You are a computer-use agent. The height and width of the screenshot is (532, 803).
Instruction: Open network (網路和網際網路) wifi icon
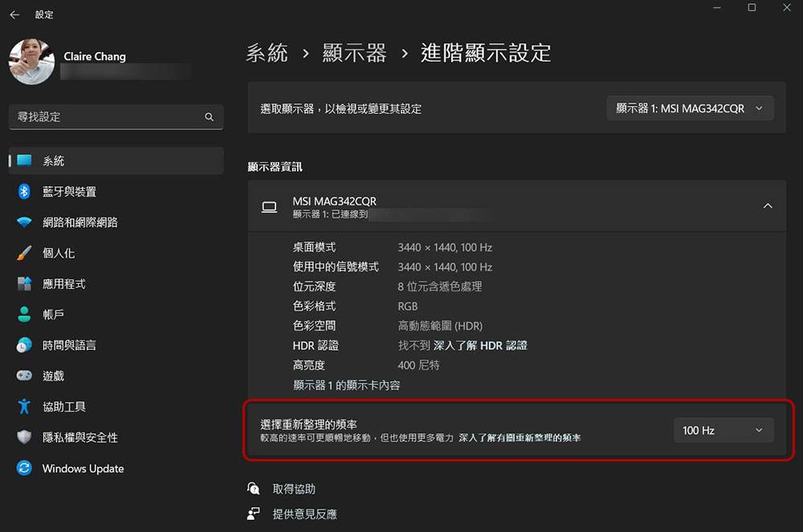25,222
